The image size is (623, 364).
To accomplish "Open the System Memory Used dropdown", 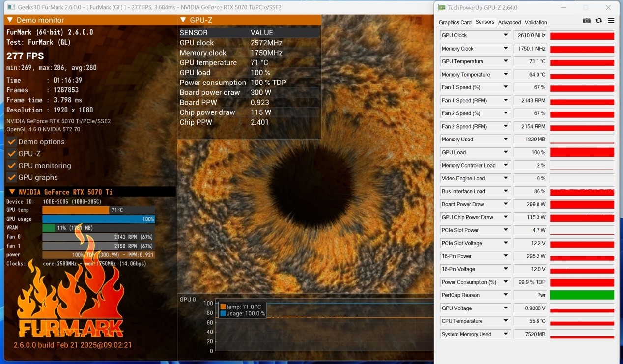I will pos(505,334).
